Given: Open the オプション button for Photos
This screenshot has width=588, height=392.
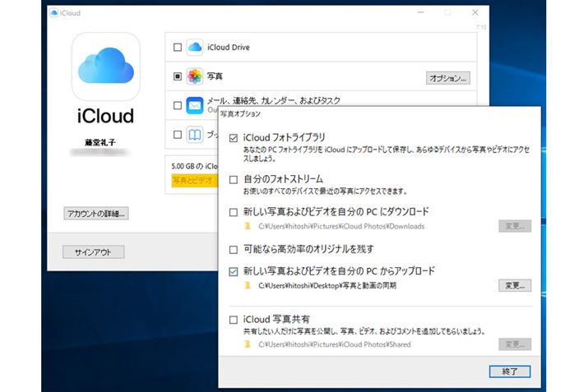Looking at the screenshot, I should pyautogui.click(x=447, y=78).
